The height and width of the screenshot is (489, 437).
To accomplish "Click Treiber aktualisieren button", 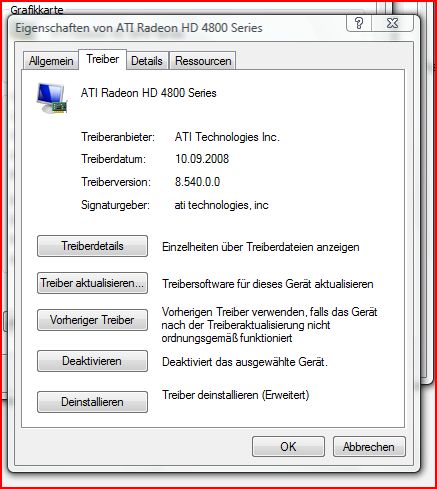I will point(92,283).
